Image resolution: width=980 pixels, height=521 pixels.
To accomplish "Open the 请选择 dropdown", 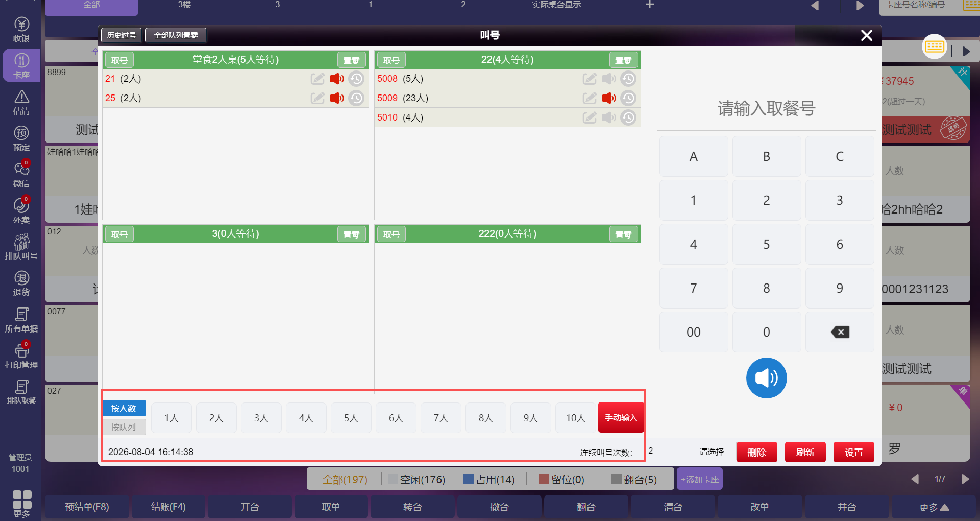I will (715, 452).
